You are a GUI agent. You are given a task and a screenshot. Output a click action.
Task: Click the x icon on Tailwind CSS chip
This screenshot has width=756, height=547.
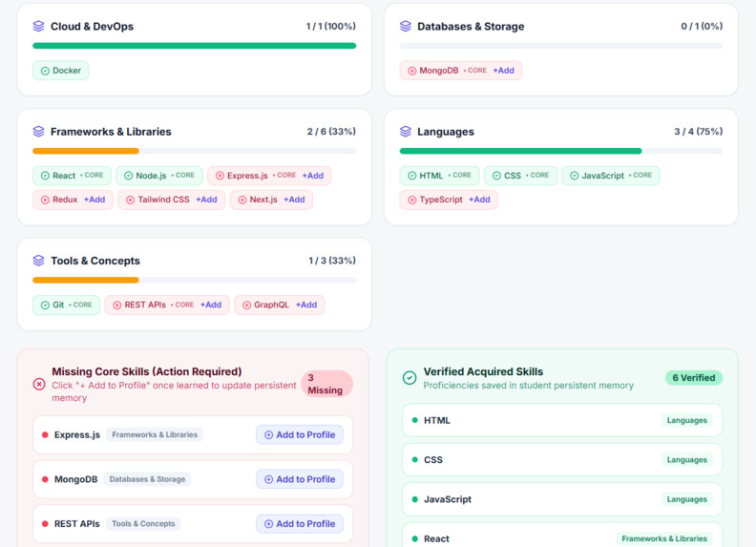pyautogui.click(x=130, y=200)
